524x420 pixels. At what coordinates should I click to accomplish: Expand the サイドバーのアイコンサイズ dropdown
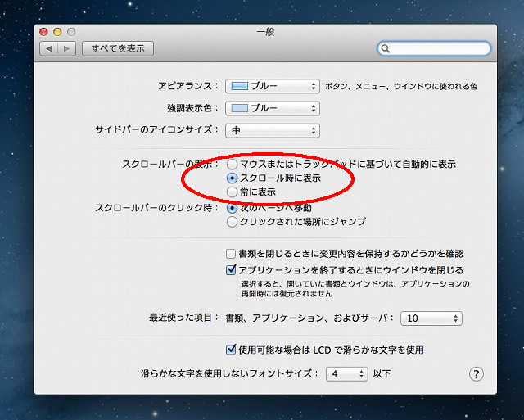click(x=272, y=130)
